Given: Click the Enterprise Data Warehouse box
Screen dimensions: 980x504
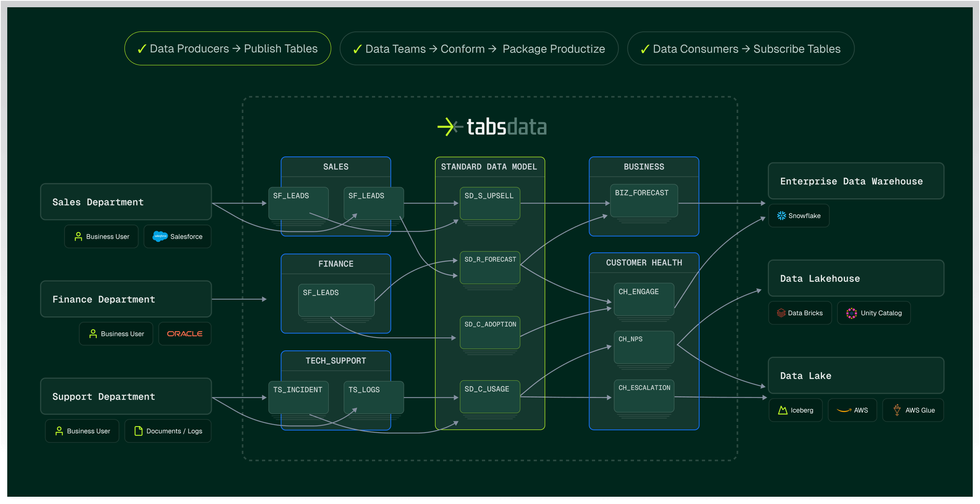Looking at the screenshot, I should 856,181.
